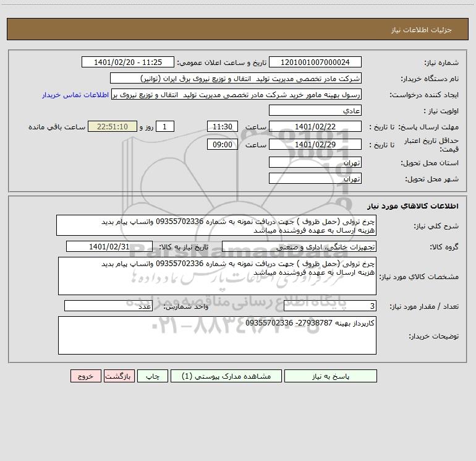
Task: Click the تعداد / مقدار مورد نیاز label
Action: [424, 307]
